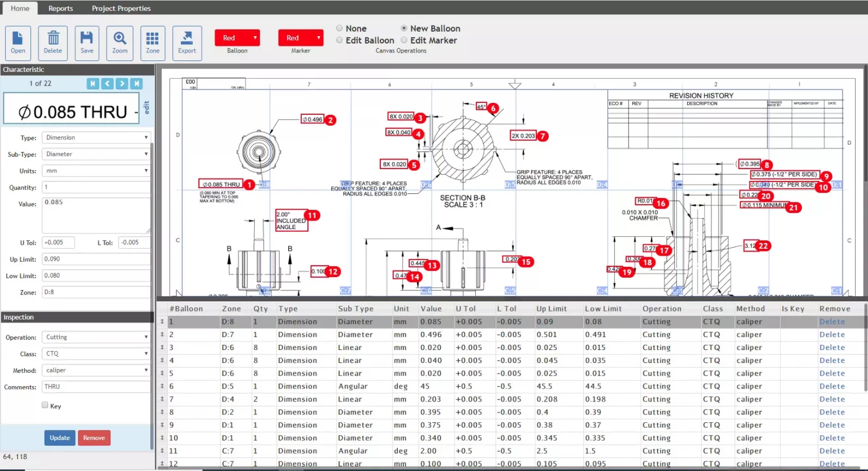Click the Export icon
Viewport: 868px width, 471px height.
pyautogui.click(x=187, y=42)
